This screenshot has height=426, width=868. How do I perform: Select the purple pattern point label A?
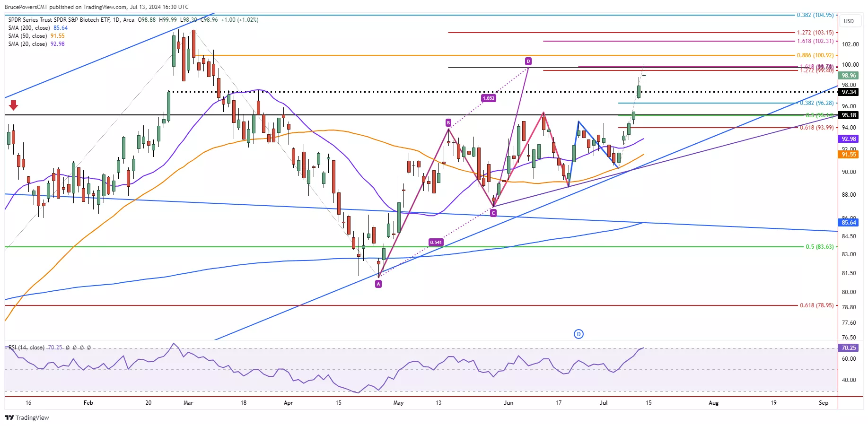pos(378,284)
